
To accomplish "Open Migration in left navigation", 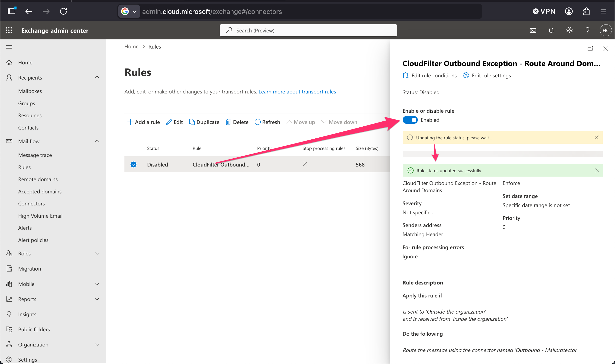I will pyautogui.click(x=29, y=269).
